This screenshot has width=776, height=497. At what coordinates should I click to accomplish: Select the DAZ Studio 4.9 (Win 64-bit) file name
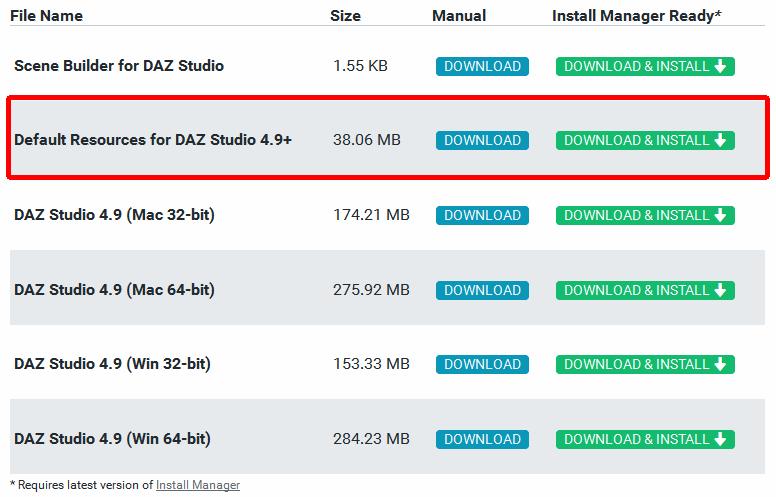tap(112, 439)
